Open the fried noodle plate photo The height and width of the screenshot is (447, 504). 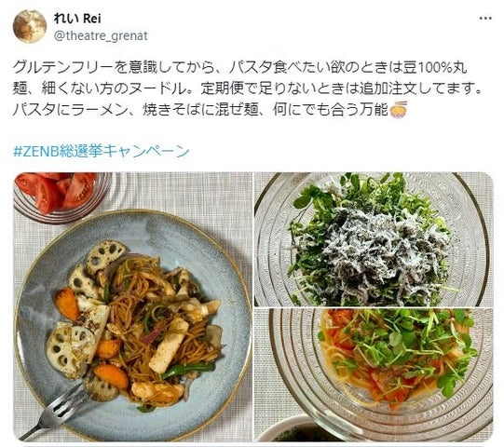pyautogui.click(x=132, y=306)
